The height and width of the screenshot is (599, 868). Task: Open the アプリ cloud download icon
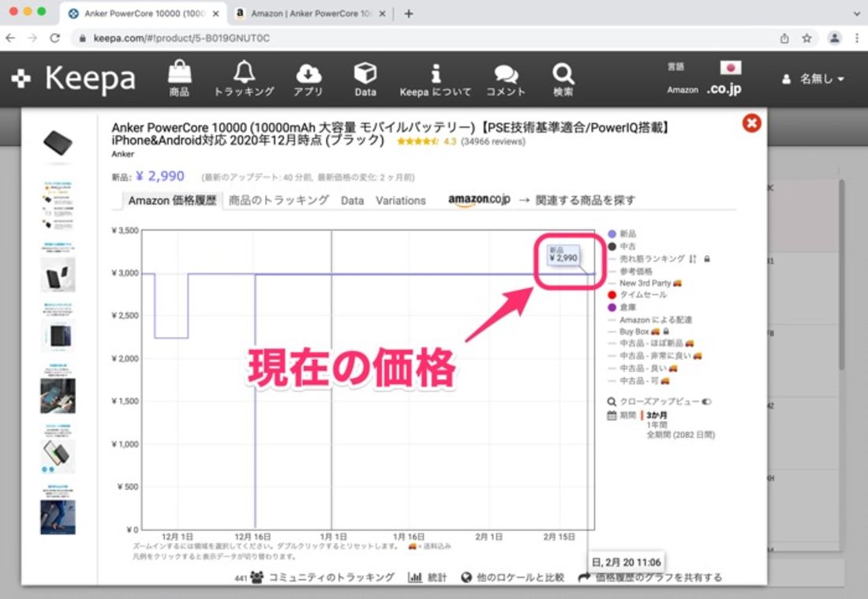[309, 79]
